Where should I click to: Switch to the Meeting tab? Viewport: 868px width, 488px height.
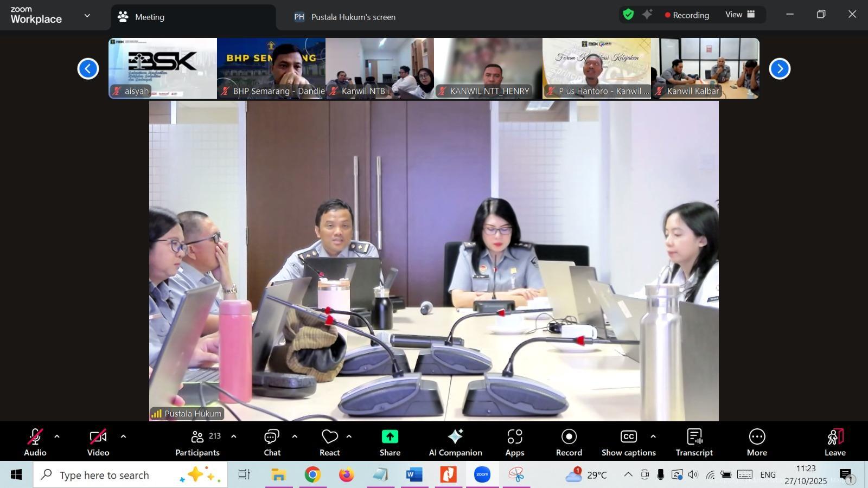(194, 17)
